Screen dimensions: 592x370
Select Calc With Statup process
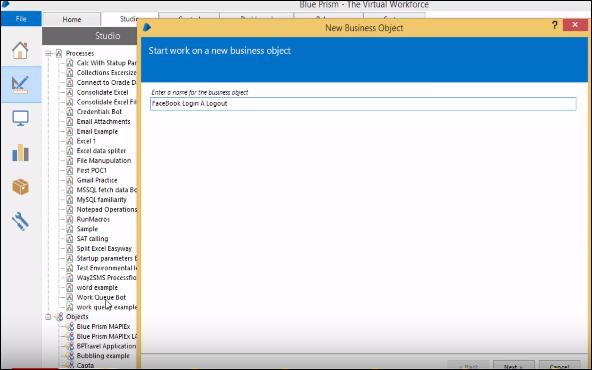coord(106,63)
